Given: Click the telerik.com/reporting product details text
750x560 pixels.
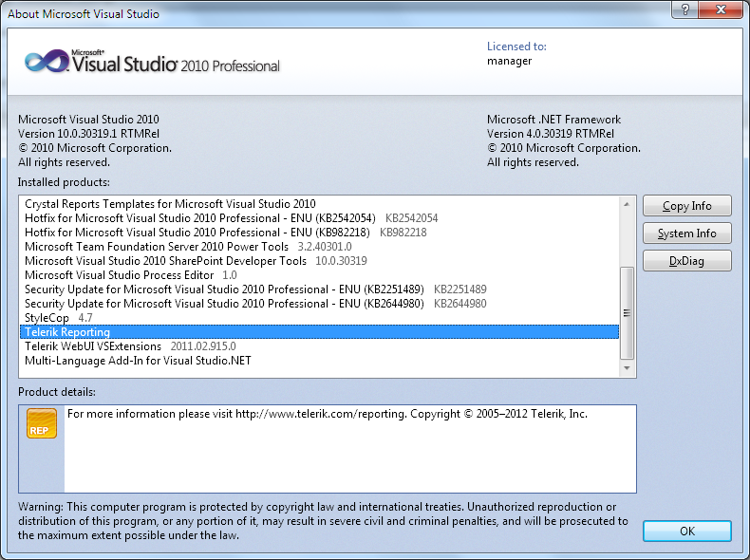Looking at the screenshot, I should point(328,414).
